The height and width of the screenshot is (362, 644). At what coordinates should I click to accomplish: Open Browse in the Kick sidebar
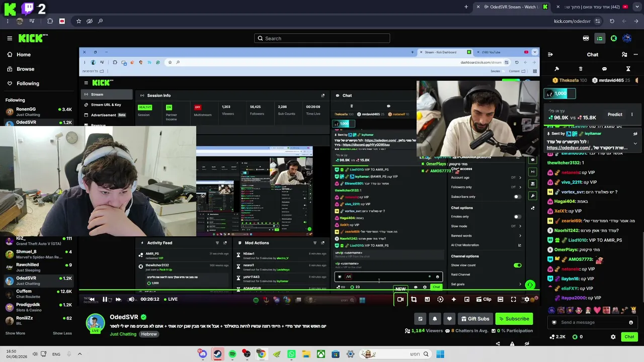point(21,69)
